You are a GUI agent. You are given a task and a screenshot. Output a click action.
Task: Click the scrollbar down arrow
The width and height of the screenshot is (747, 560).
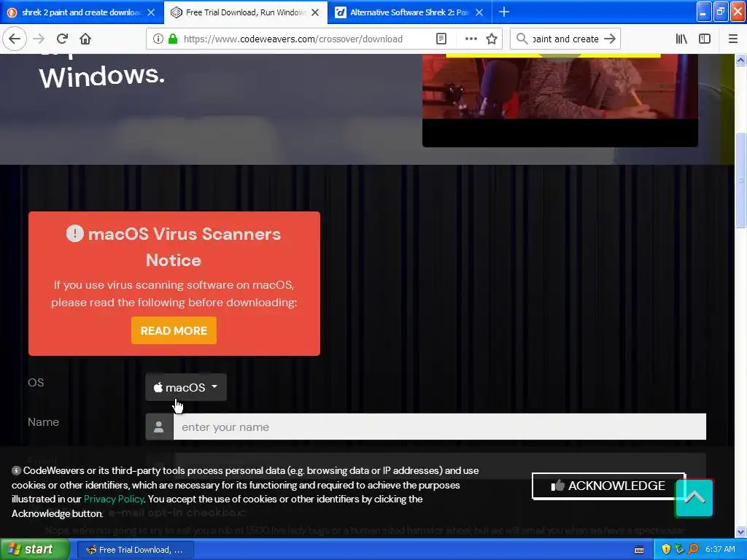[x=740, y=532]
